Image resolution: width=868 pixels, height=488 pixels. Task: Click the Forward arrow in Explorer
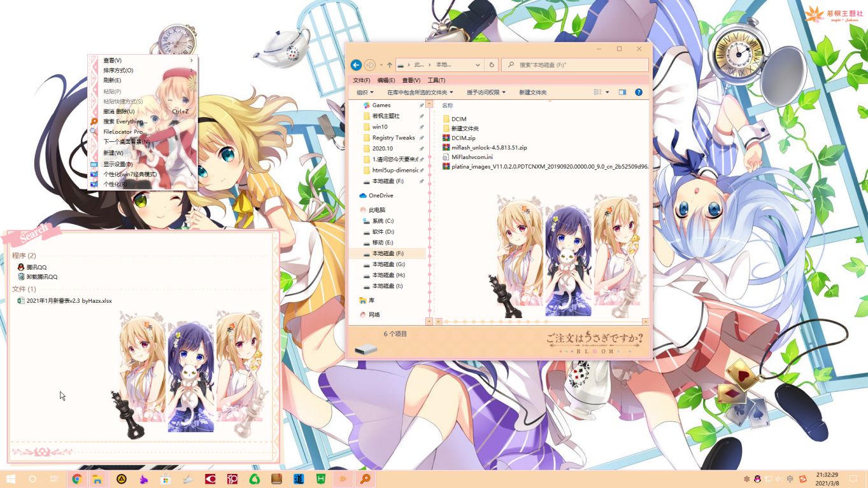click(x=369, y=65)
